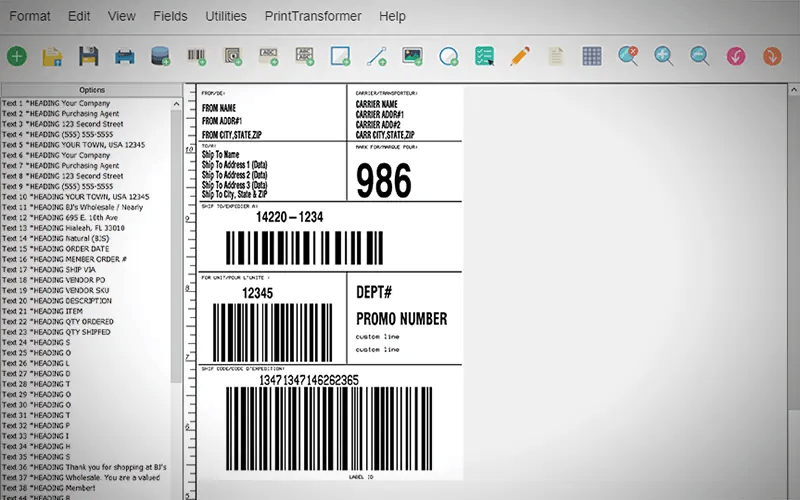Open the PrintTransformer menu

click(313, 16)
